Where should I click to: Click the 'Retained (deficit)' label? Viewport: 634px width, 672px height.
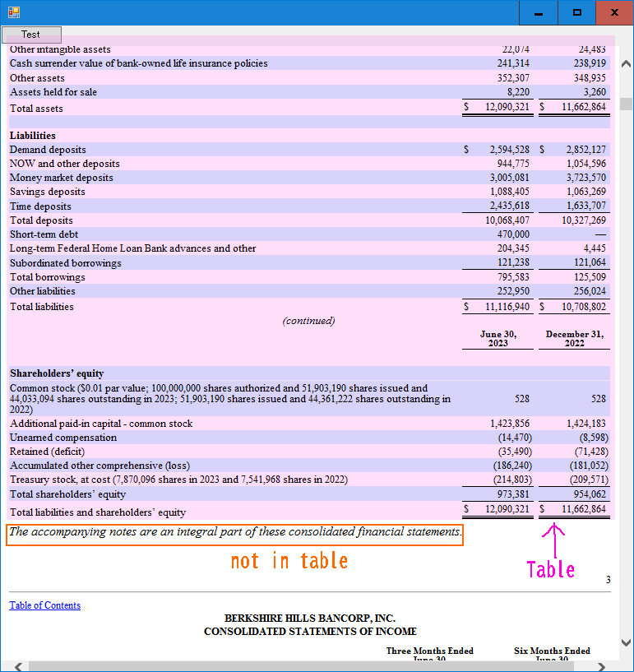tap(47, 452)
